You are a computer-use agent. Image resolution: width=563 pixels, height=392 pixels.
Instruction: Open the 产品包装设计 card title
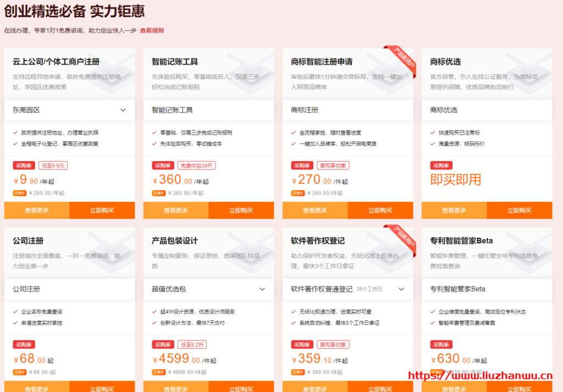click(x=175, y=241)
